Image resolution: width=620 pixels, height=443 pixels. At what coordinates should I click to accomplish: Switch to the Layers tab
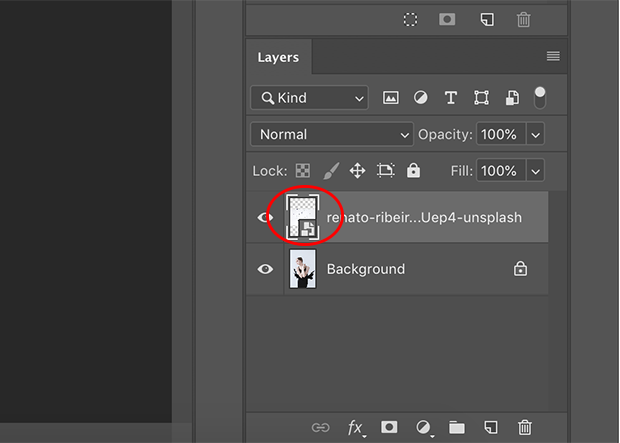[x=278, y=57]
